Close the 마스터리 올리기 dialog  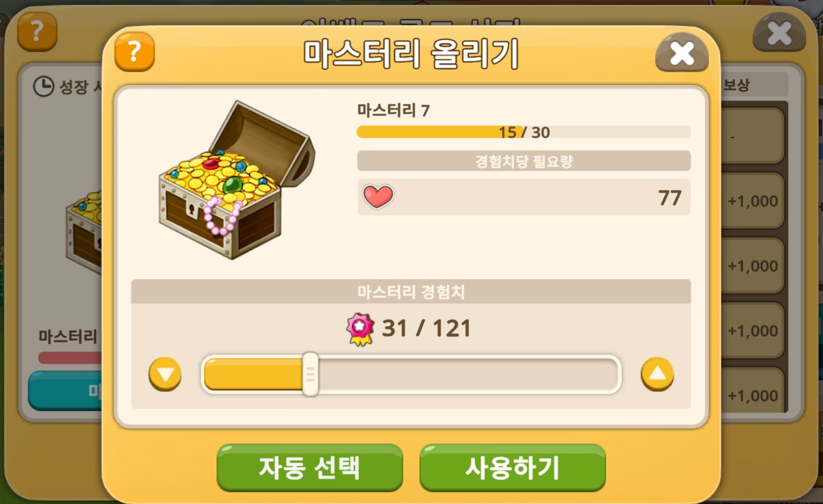tap(682, 53)
